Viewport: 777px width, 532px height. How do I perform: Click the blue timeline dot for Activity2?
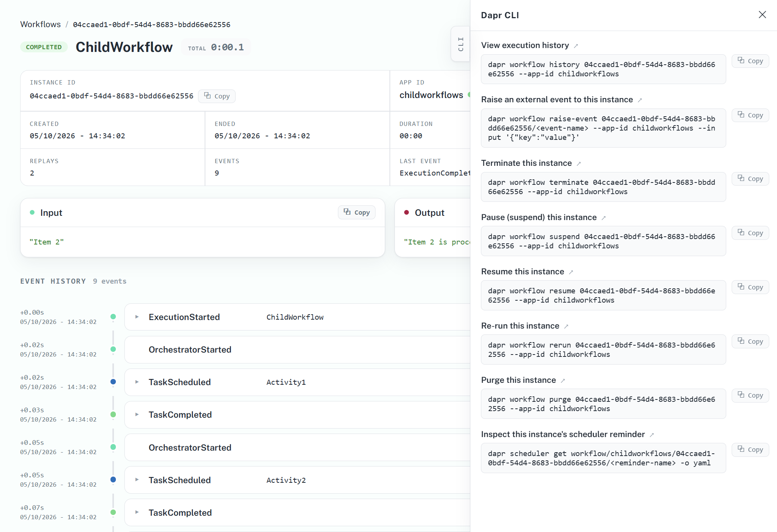113,479
